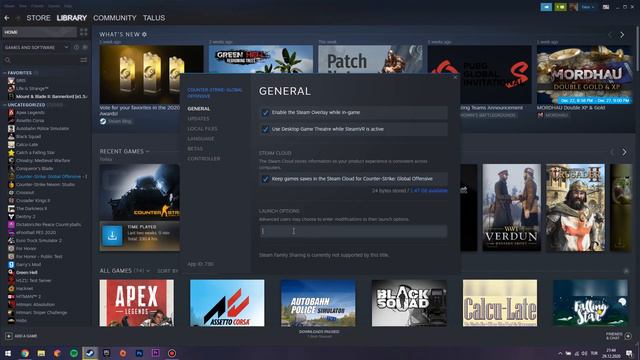Click the recent activity clock icon

[76, 47]
